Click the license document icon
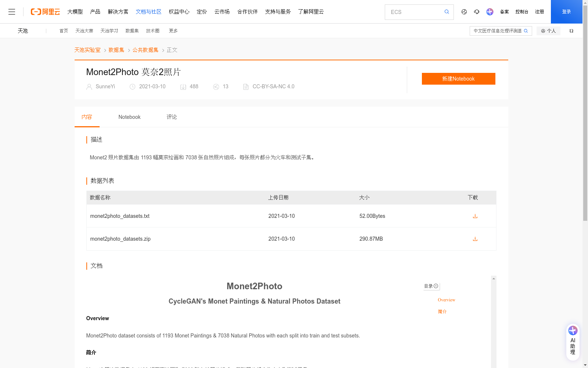This screenshot has height=368, width=588. click(x=246, y=87)
